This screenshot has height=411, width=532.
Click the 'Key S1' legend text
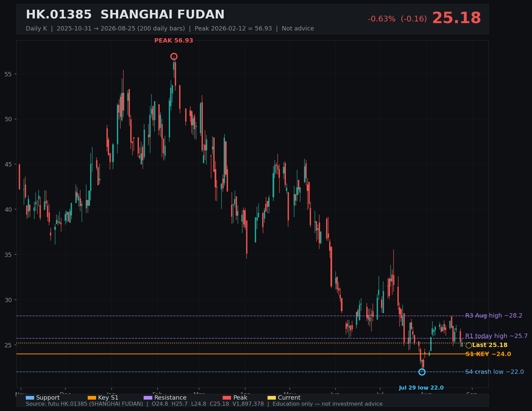tap(108, 398)
